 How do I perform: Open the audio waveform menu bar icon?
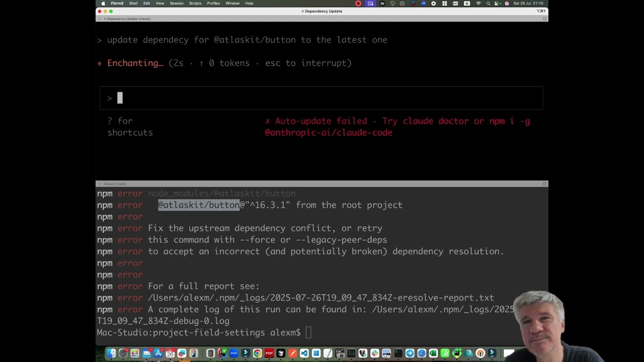pos(382,4)
